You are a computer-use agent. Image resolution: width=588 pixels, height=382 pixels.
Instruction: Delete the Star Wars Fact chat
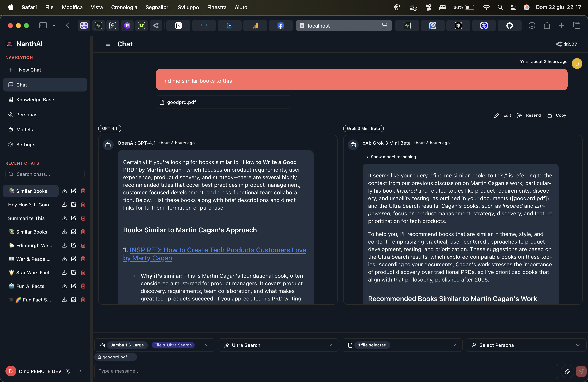coord(83,273)
